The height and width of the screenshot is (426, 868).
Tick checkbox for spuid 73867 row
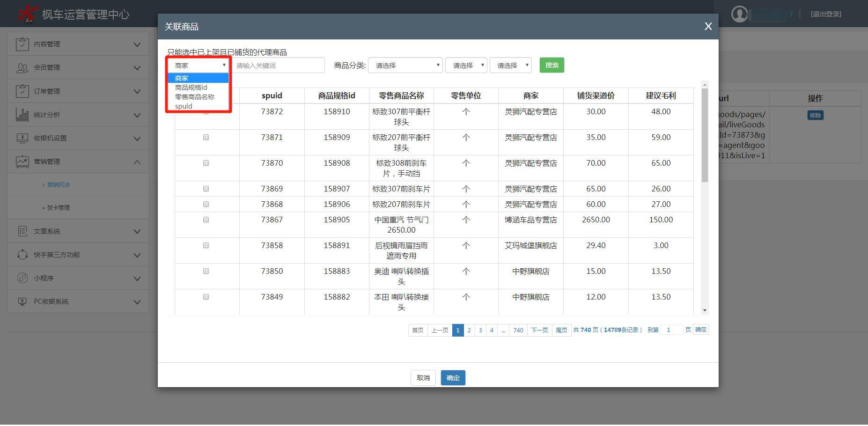206,220
